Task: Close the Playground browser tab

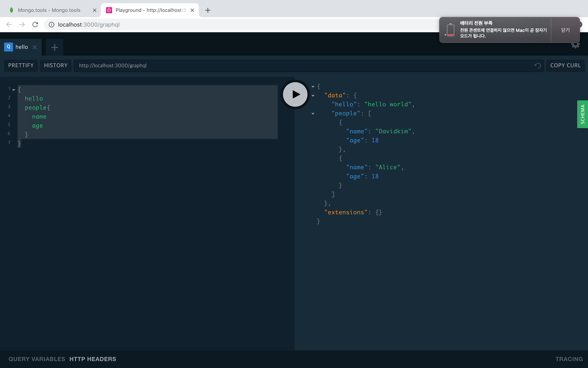Action: 192,10
